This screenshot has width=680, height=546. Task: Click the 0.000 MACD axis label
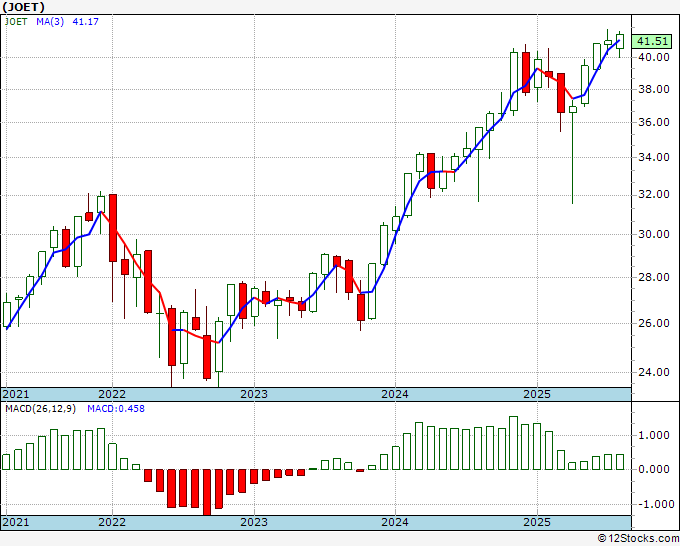[x=654, y=469]
